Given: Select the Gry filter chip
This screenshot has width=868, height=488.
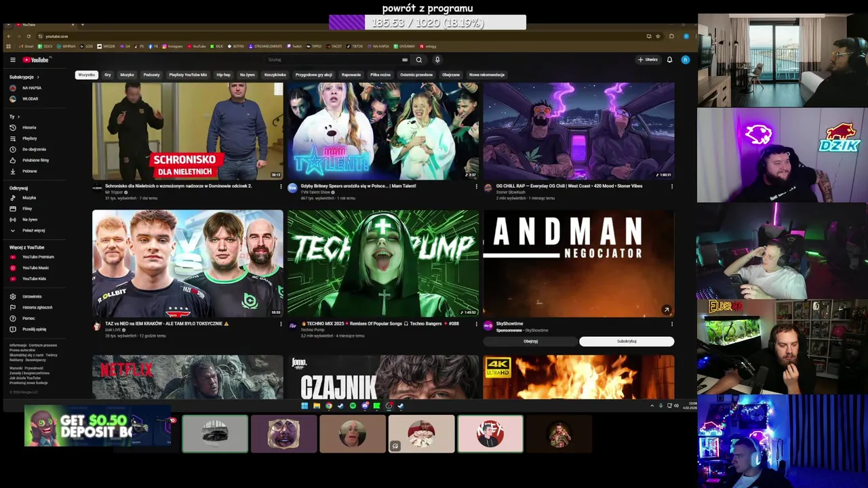Looking at the screenshot, I should pos(108,75).
